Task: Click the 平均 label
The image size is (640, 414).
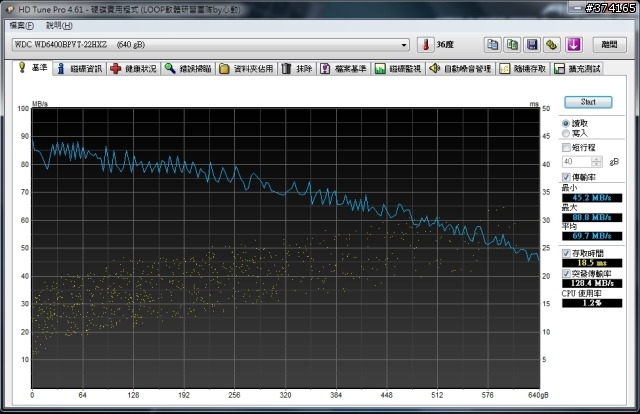Action: (569, 227)
